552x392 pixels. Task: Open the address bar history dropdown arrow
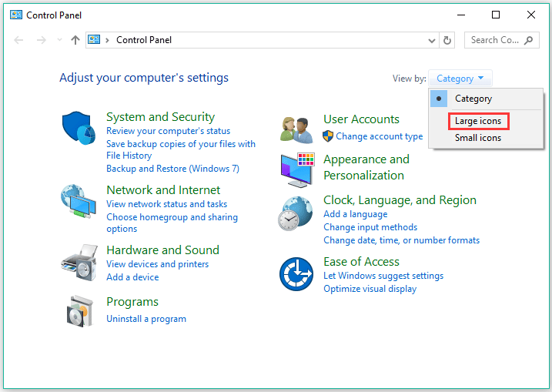[x=432, y=41]
